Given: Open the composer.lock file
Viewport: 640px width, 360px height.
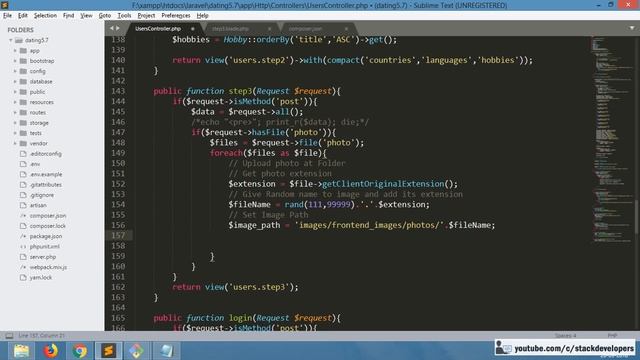Looking at the screenshot, I should pyautogui.click(x=47, y=226).
